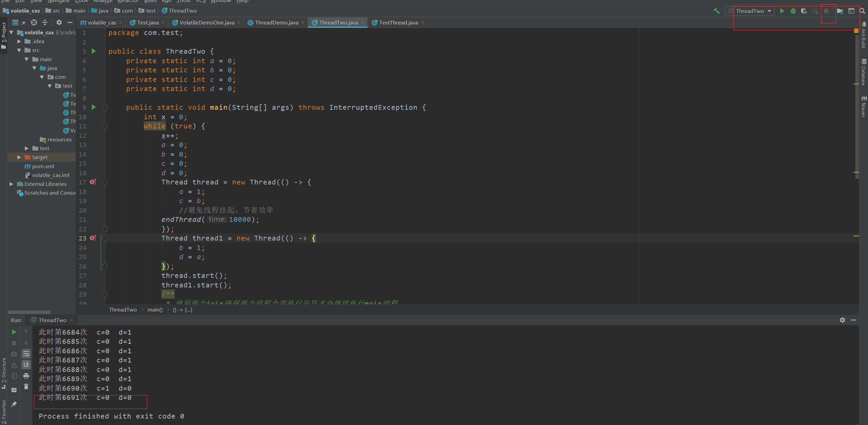
Task: Click the Search Everywhere magnifier icon
Action: 862,11
